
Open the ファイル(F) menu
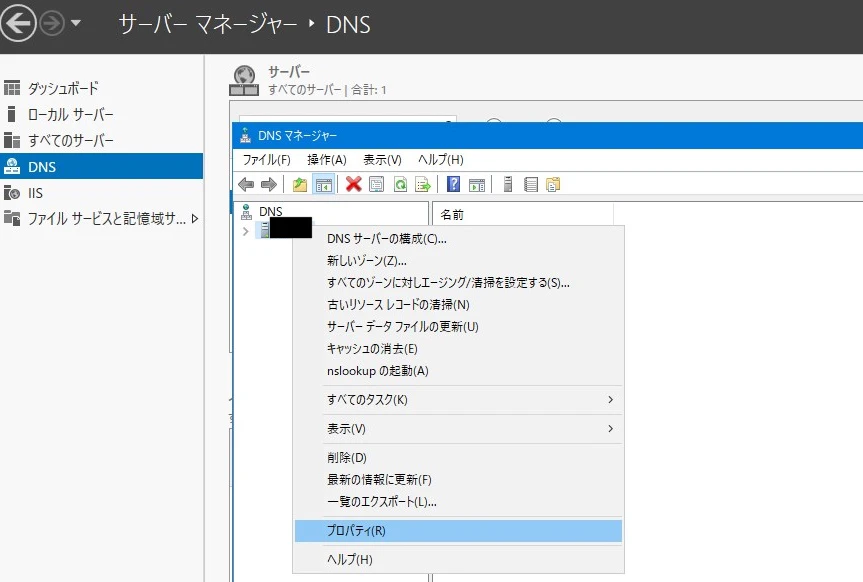click(x=266, y=160)
